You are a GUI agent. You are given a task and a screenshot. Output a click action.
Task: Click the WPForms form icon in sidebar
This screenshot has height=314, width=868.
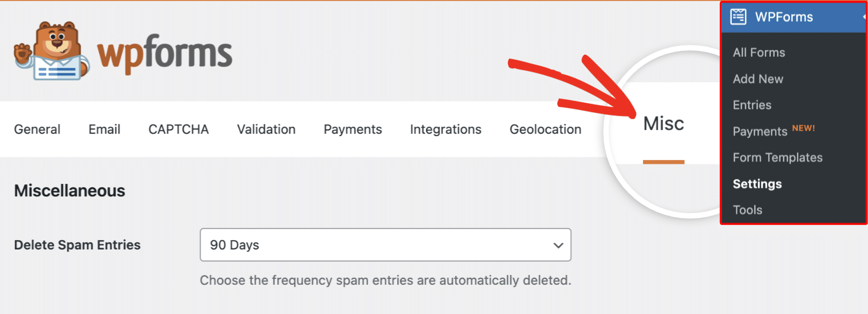[x=738, y=17]
